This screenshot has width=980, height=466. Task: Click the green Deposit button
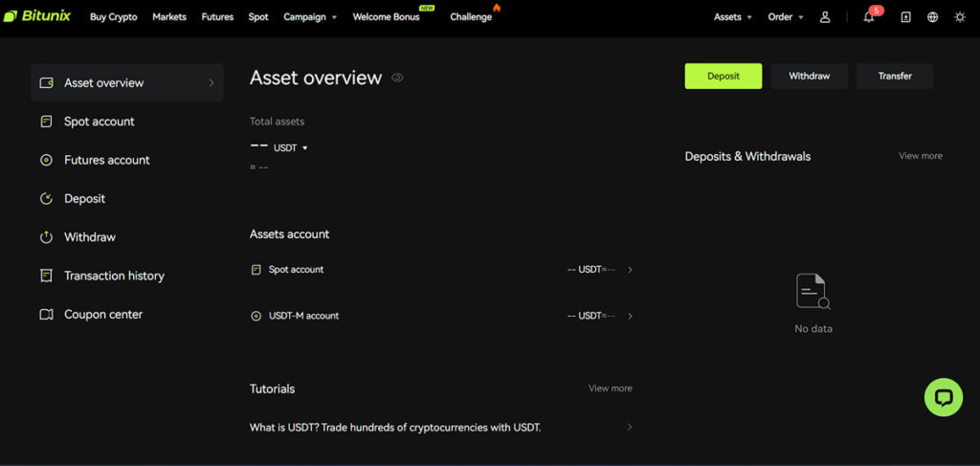click(724, 77)
